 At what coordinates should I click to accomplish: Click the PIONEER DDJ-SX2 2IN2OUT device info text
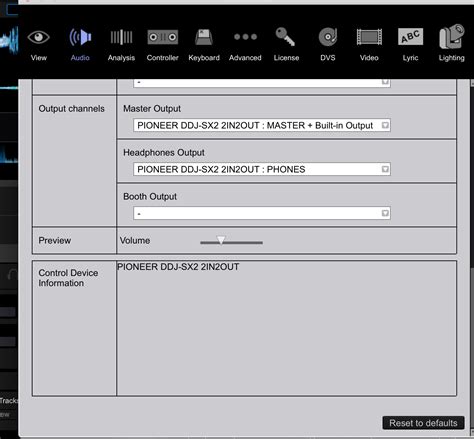pyautogui.click(x=178, y=267)
